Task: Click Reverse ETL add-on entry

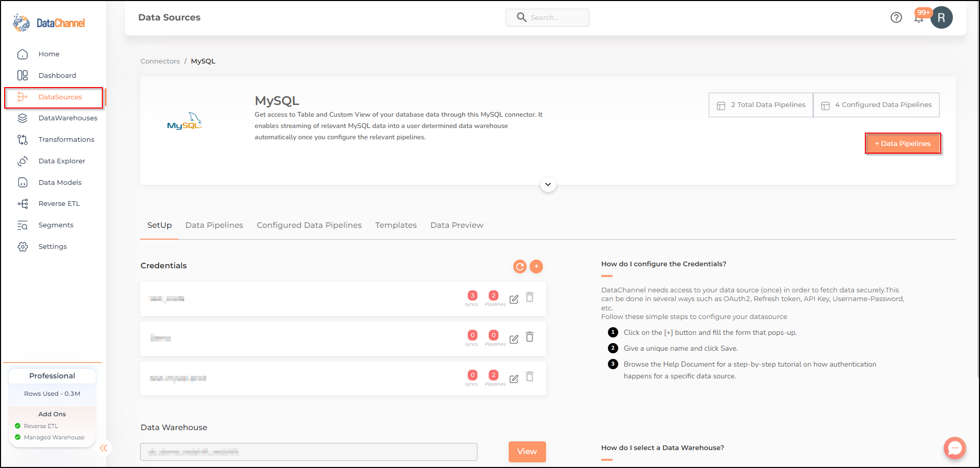Action: [x=41, y=426]
